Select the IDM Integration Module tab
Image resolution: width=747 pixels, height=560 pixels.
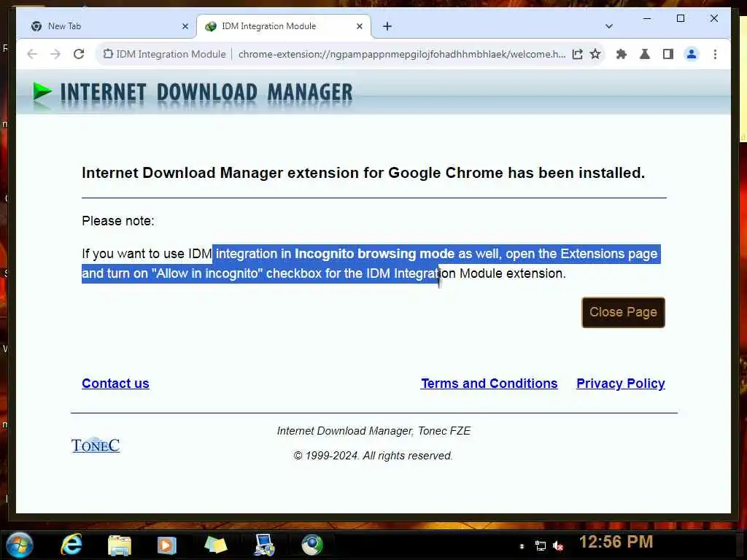point(283,26)
